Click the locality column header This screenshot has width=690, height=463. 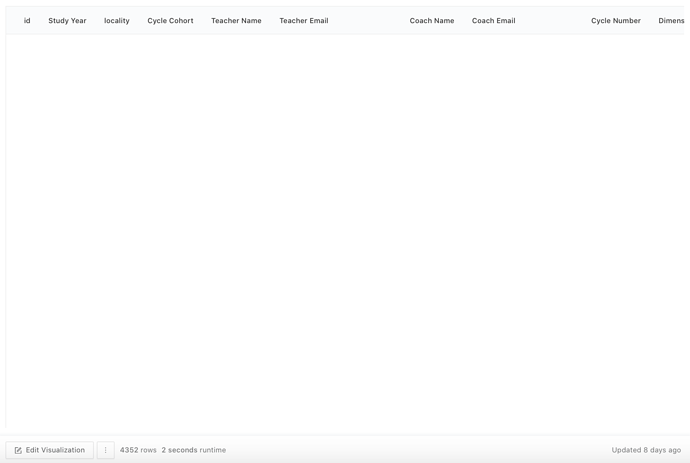[x=117, y=21]
